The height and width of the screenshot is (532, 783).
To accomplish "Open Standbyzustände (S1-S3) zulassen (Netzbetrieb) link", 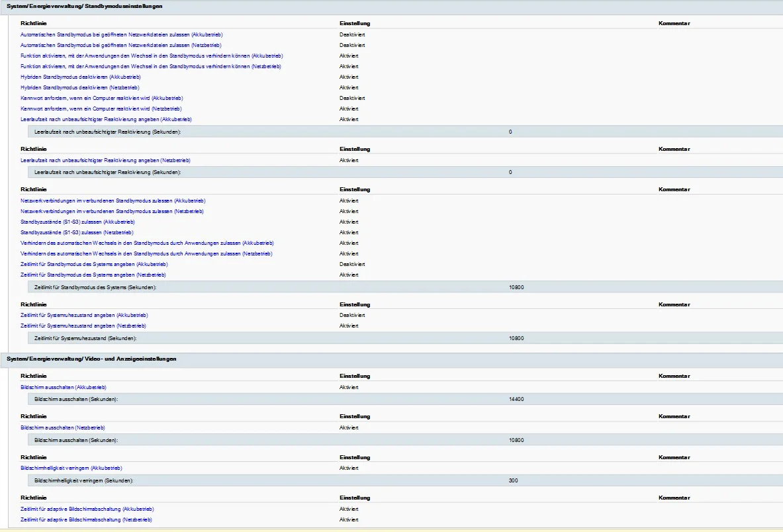I will tap(77, 232).
